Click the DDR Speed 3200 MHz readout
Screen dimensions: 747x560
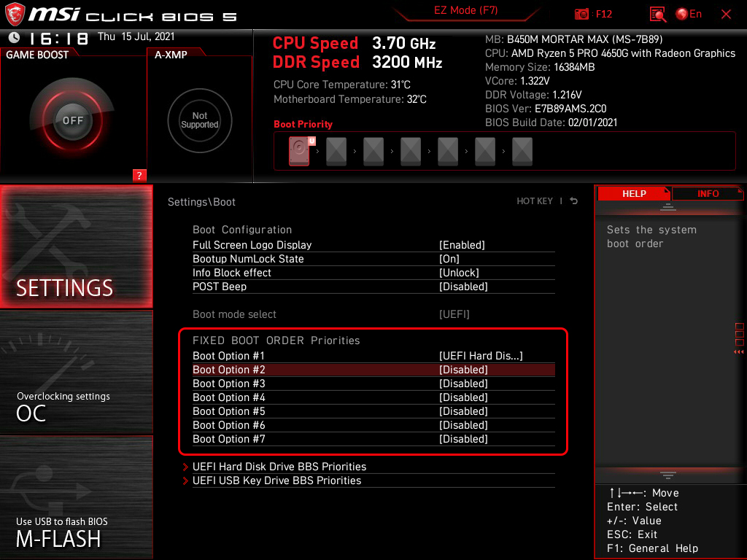(357, 63)
